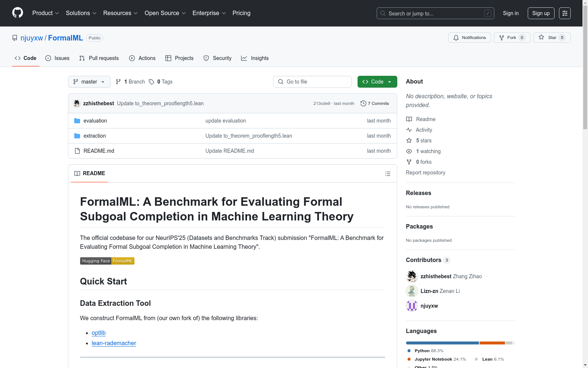Click the Notifications bell button
The image size is (588, 368).
click(469, 38)
